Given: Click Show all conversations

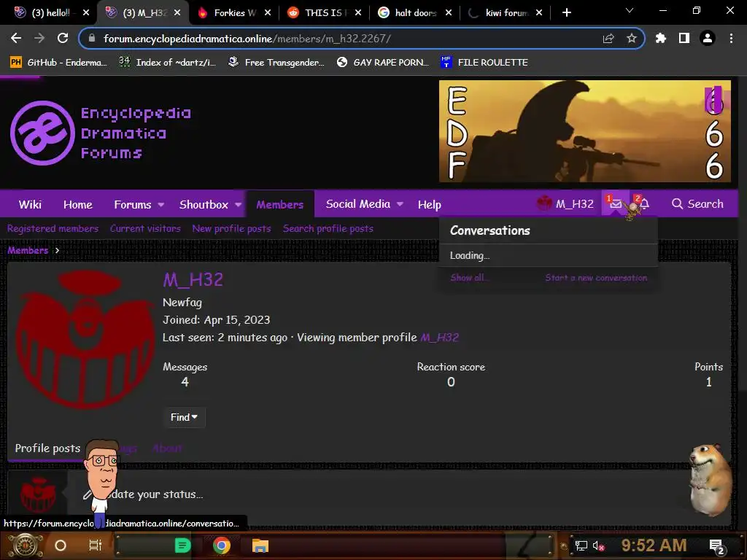Looking at the screenshot, I should pos(469,278).
